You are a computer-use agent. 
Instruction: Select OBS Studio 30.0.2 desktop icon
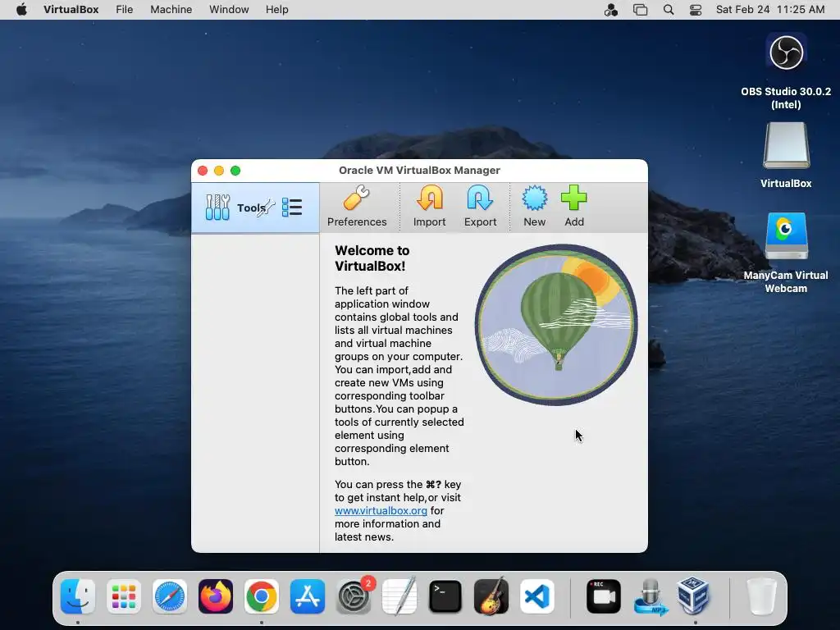point(786,72)
